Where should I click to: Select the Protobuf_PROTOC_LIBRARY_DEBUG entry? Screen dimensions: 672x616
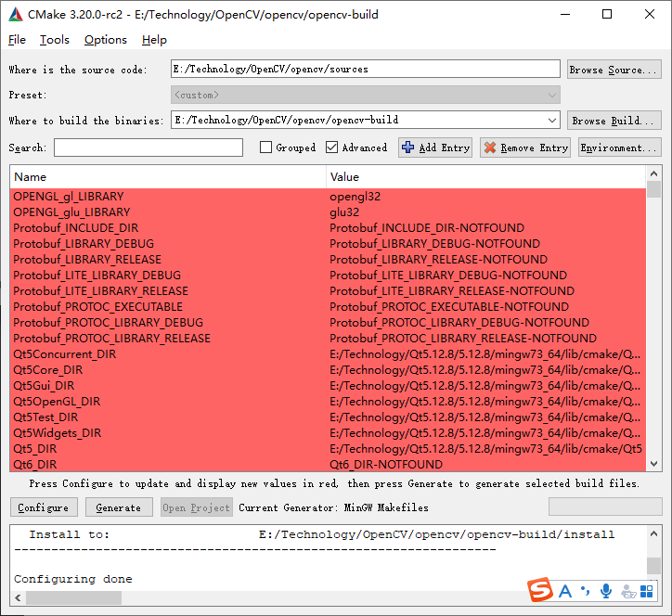(109, 323)
